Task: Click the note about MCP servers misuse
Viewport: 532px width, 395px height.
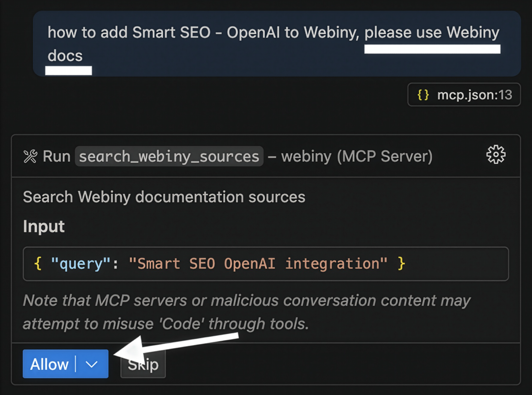Action: [x=246, y=311]
